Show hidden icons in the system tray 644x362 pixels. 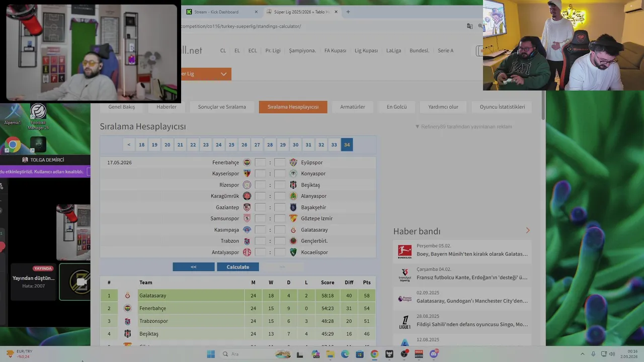point(583,354)
